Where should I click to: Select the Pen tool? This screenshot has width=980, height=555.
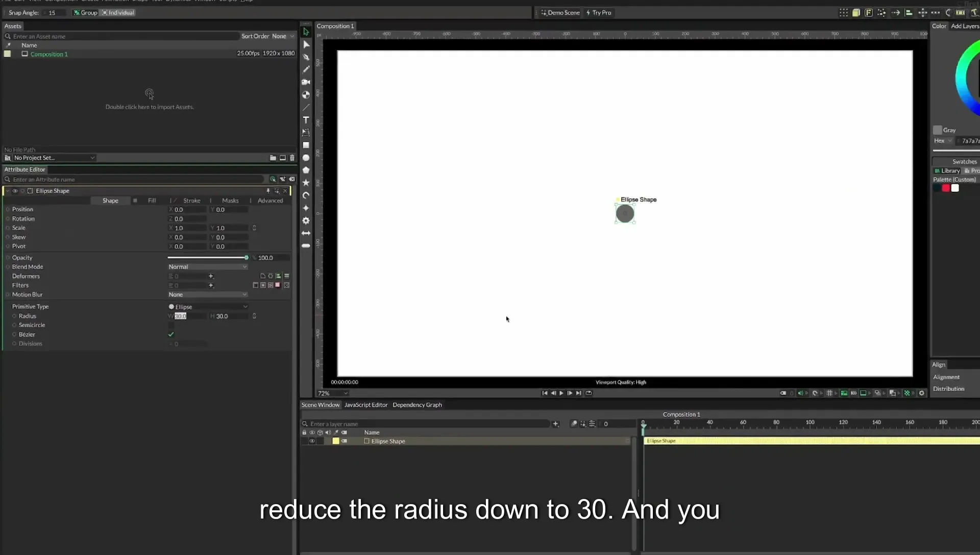306,57
